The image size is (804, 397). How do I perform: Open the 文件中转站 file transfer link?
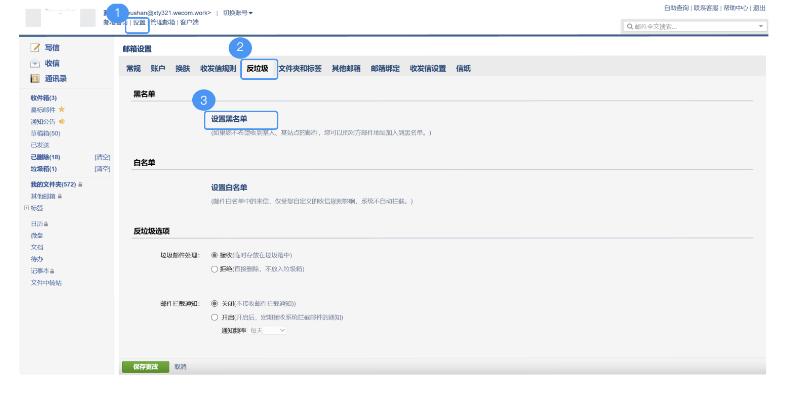pos(46,283)
